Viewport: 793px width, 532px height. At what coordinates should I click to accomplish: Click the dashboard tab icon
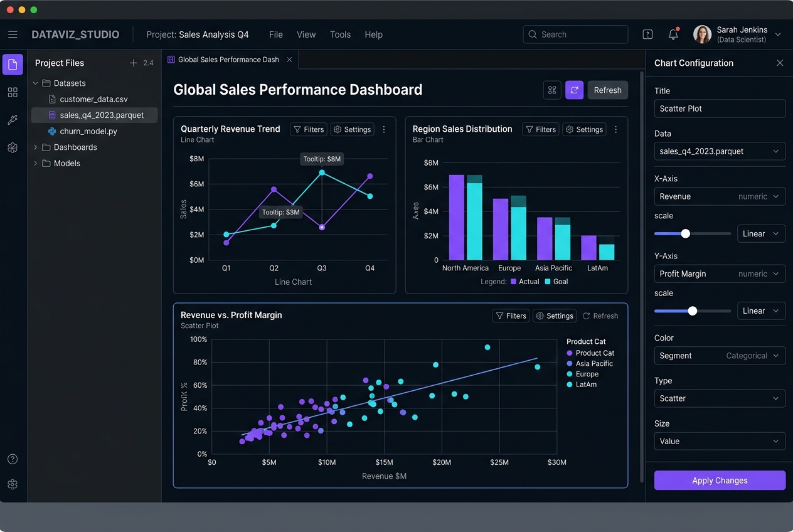[x=171, y=60]
